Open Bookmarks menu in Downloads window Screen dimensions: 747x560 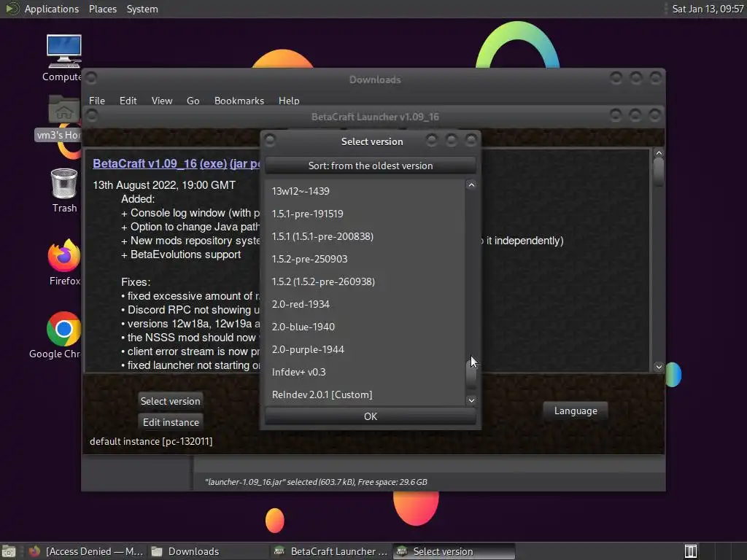[x=239, y=101]
